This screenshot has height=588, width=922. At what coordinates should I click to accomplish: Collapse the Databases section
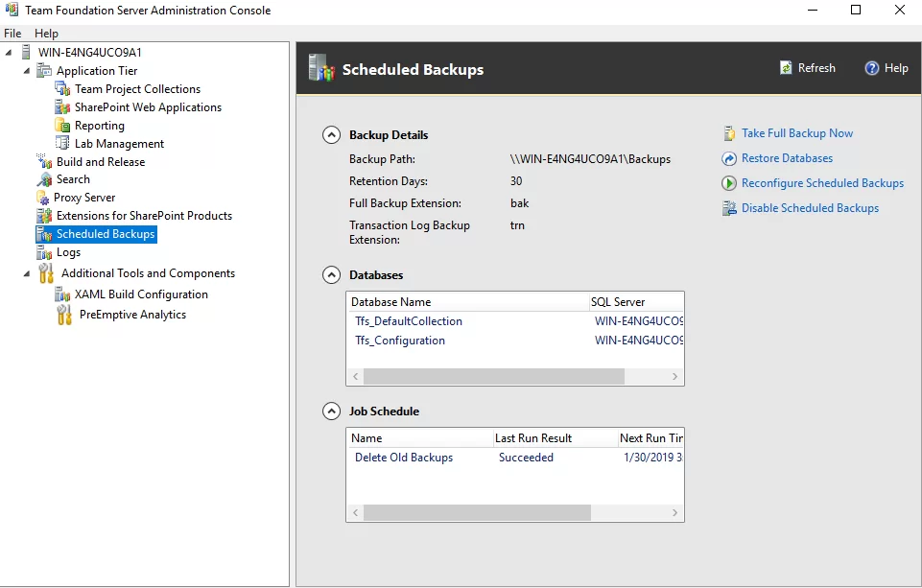pos(331,275)
